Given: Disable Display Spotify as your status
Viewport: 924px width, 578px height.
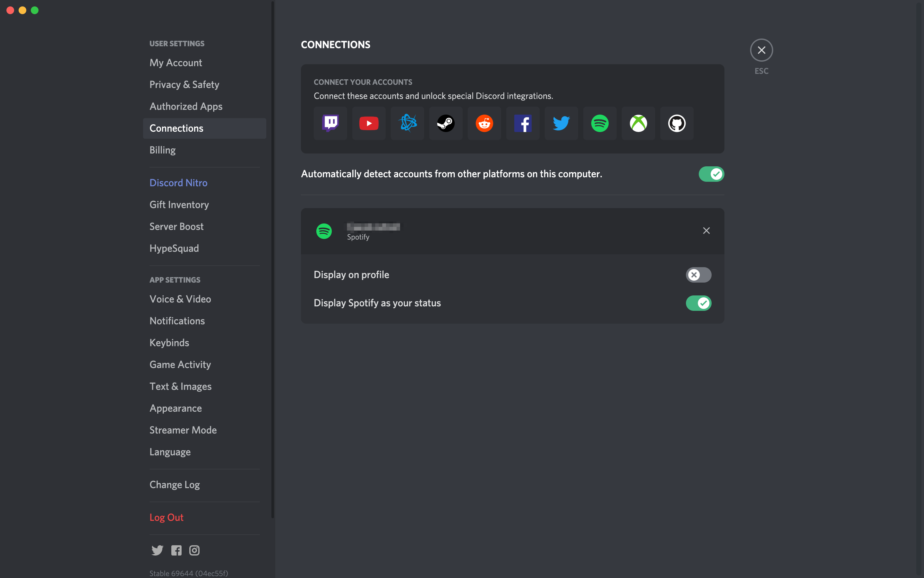Looking at the screenshot, I should (698, 303).
